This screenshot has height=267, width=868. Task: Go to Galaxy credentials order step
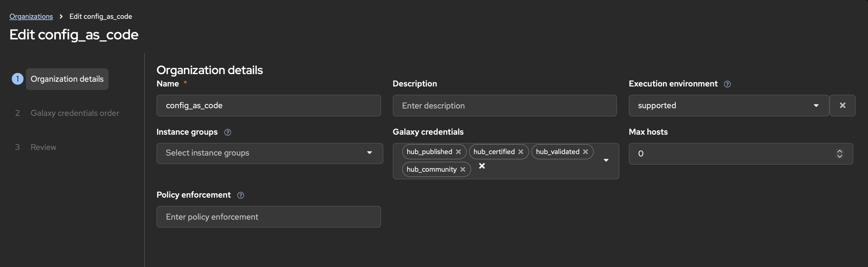point(75,113)
